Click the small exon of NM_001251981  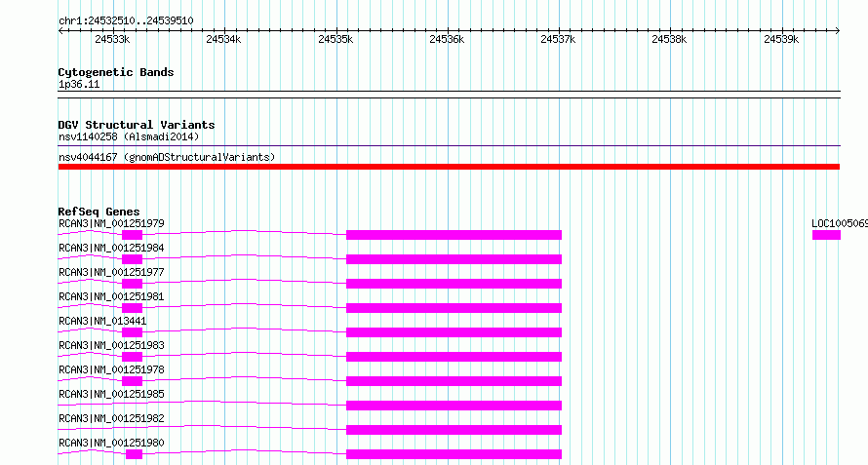133,308
